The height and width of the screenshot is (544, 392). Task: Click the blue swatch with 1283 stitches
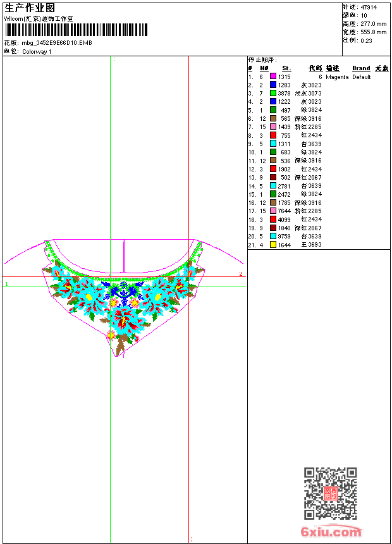[273, 85]
